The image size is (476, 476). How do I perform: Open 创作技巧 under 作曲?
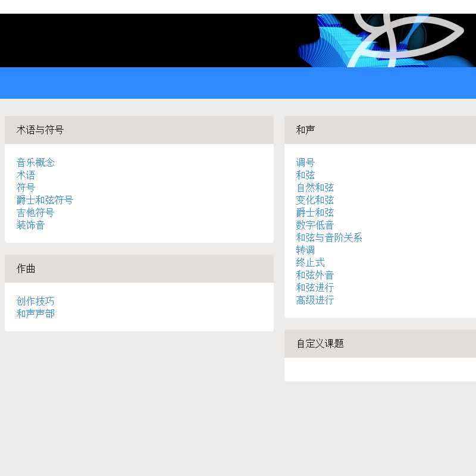pyautogui.click(x=35, y=301)
